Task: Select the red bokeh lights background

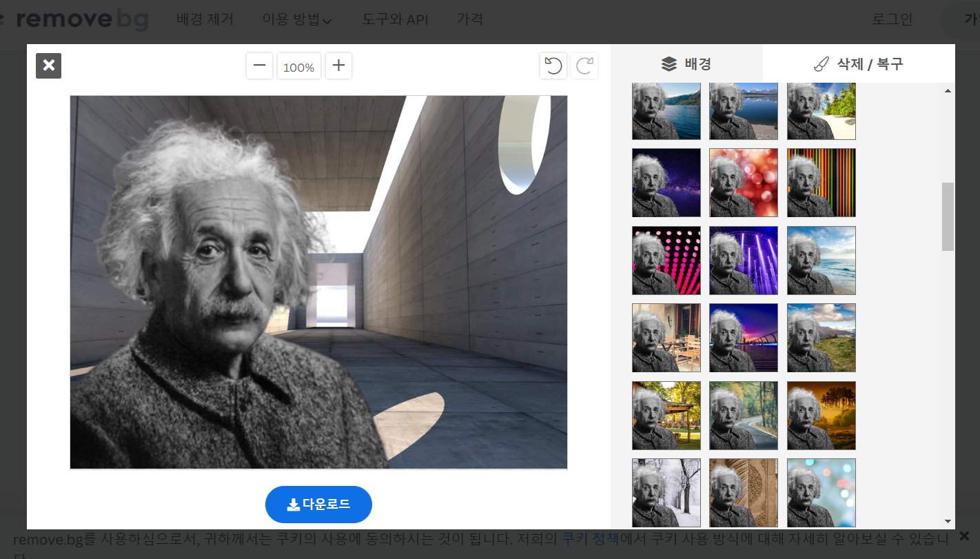Action: click(744, 183)
